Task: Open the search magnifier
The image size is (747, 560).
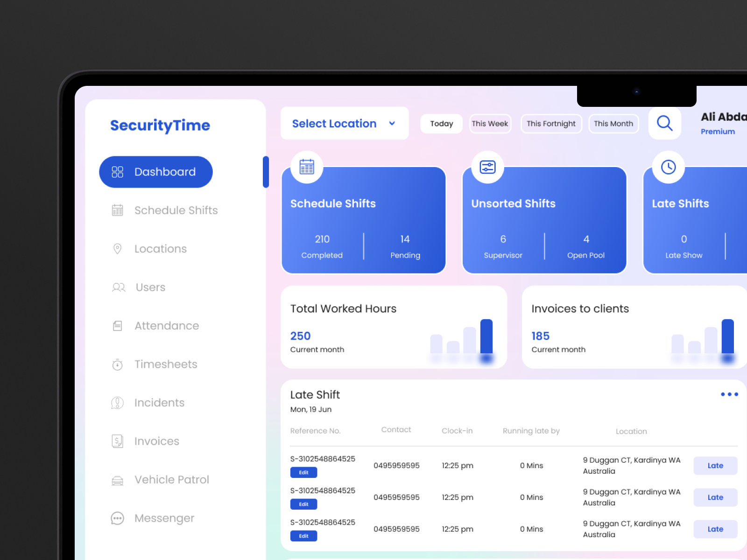Action: point(665,123)
